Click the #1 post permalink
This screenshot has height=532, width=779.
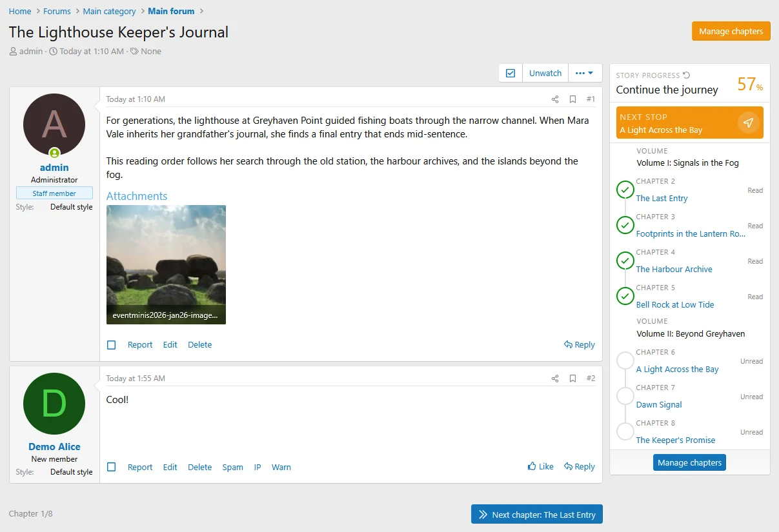(x=591, y=99)
